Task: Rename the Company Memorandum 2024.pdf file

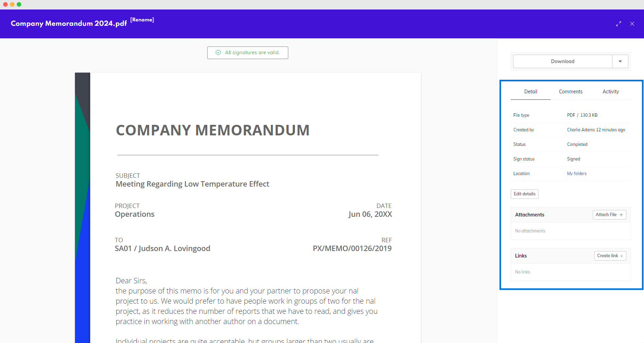Action: point(142,20)
